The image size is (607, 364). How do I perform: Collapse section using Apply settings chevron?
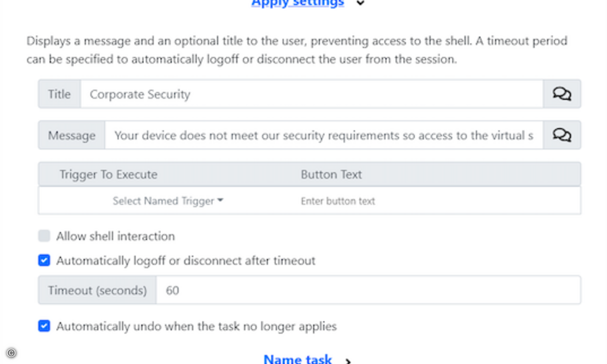pos(360,3)
